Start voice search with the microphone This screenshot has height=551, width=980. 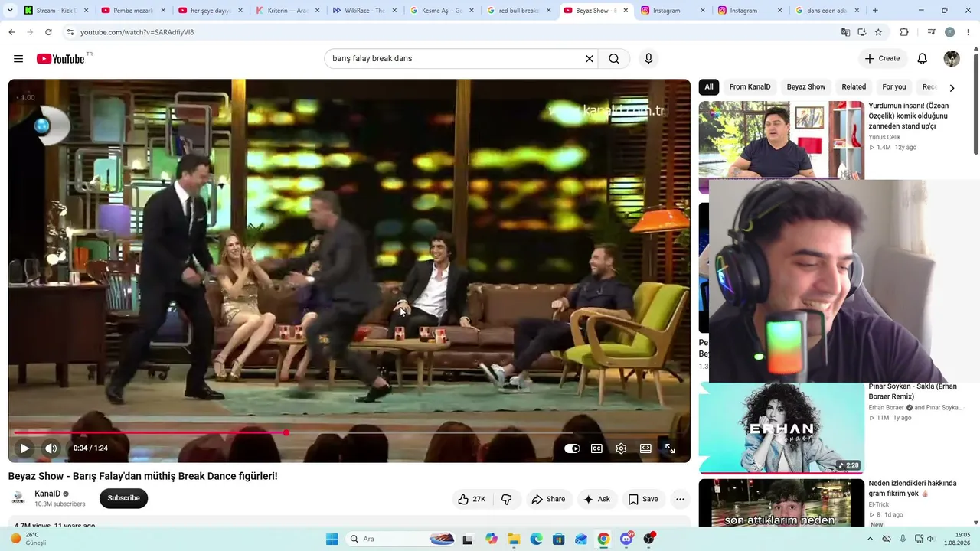[x=648, y=59]
